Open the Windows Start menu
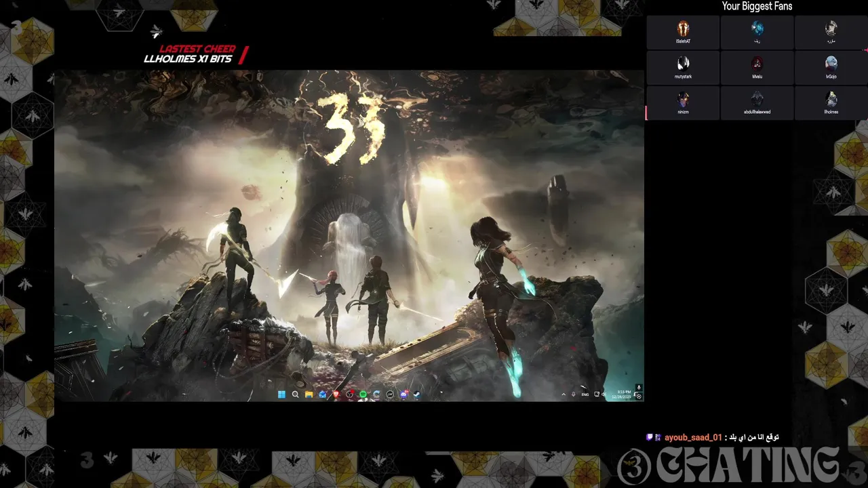Viewport: 868px width, 488px height. coord(281,394)
